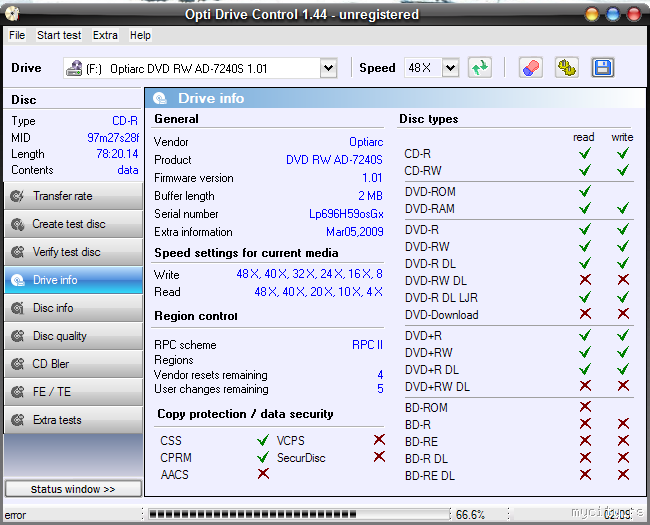
Task: Go to the CD Bler section
Action: pos(73,364)
